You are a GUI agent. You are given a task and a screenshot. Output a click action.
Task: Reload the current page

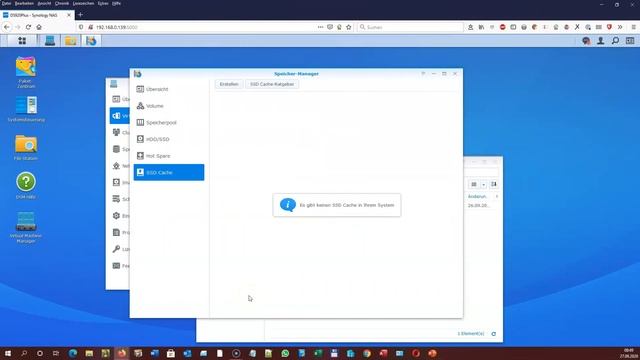(28, 27)
